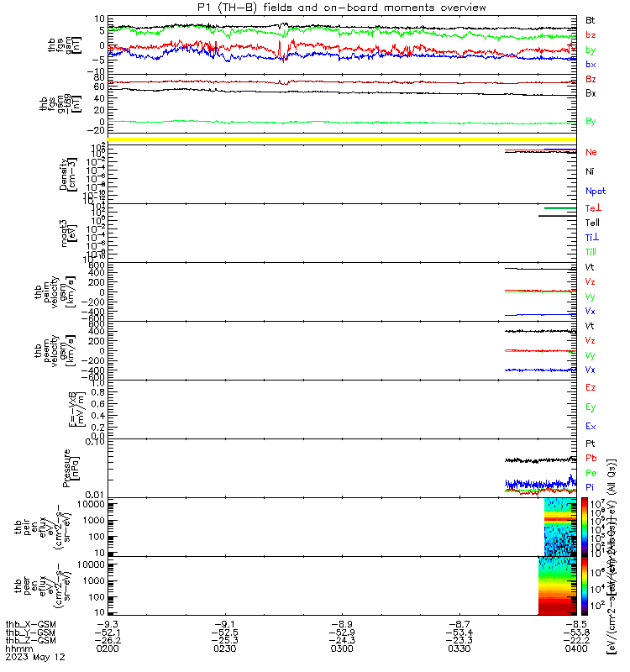Select the red lowercase "bz" legend in top panel
Viewport: 630px width, 672px height.
pyautogui.click(x=591, y=34)
